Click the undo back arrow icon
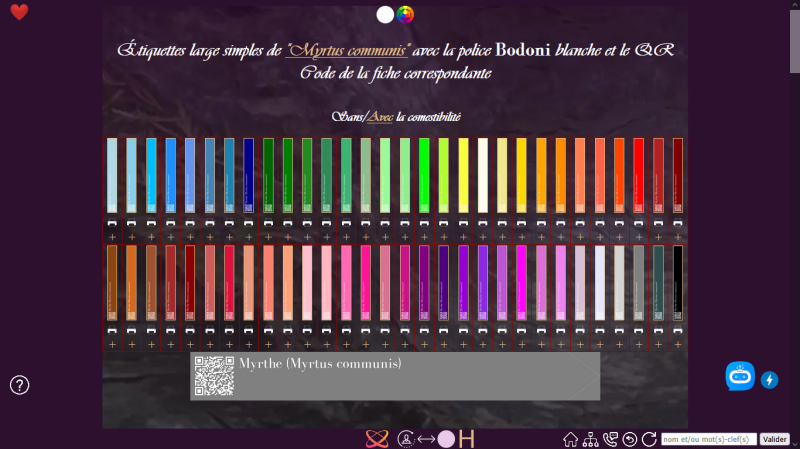Viewport: 800px width, 449px height. [x=630, y=439]
